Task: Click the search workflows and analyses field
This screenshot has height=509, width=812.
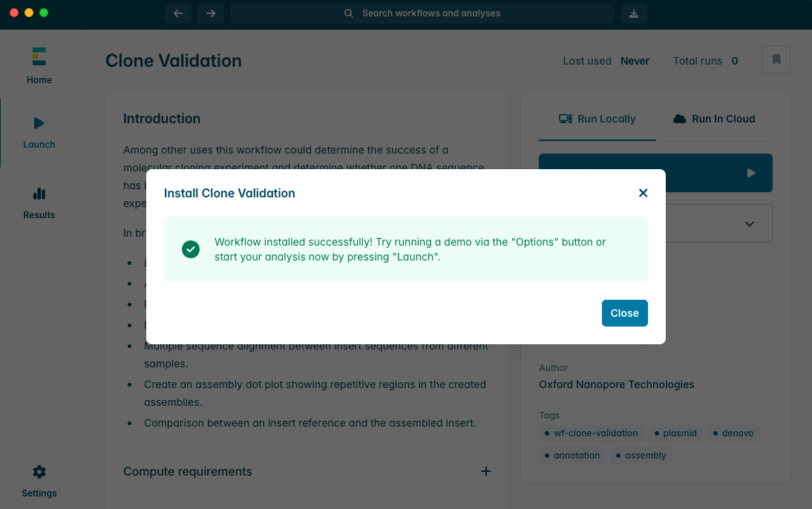Action: click(422, 13)
